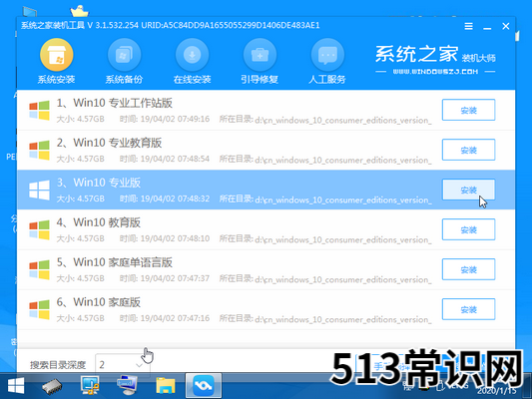Close the 系统之家装机工具 window
This screenshot has height=399, width=532.
[506, 26]
